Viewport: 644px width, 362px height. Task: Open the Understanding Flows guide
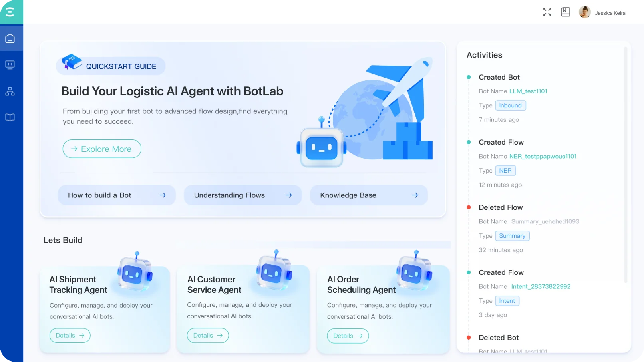click(x=242, y=195)
